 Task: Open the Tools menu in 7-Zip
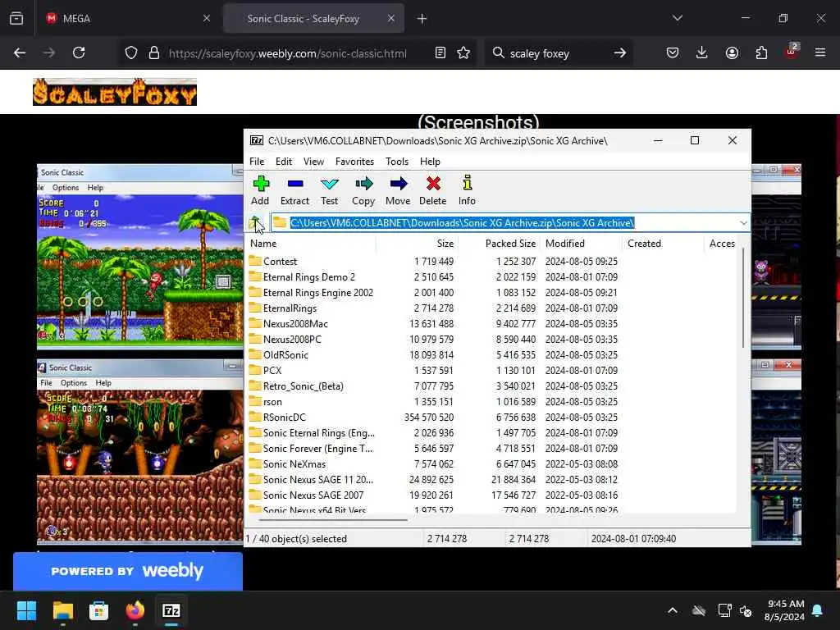pyautogui.click(x=397, y=162)
